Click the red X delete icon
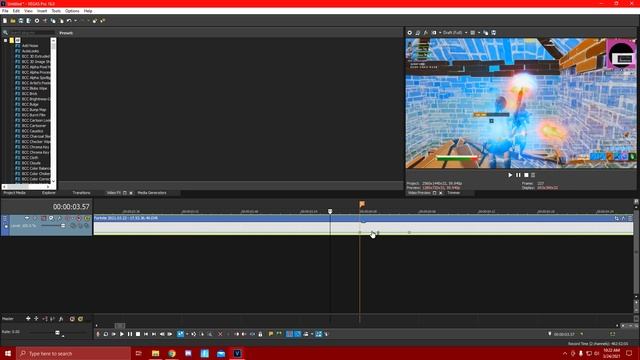Image resolution: width=640 pixels, height=360 pixels. click(x=220, y=334)
